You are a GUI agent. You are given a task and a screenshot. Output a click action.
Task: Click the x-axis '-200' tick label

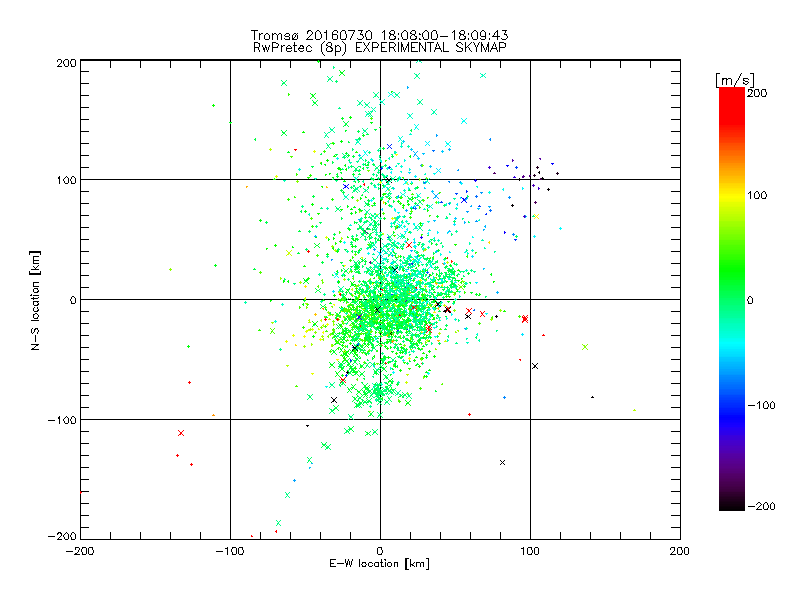80,551
